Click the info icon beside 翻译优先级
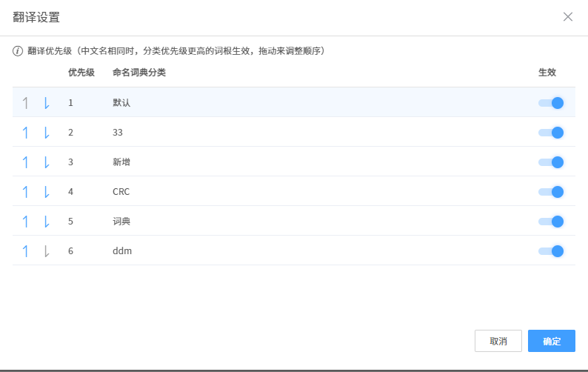Screen dimensions: 588x372 [x=18, y=50]
